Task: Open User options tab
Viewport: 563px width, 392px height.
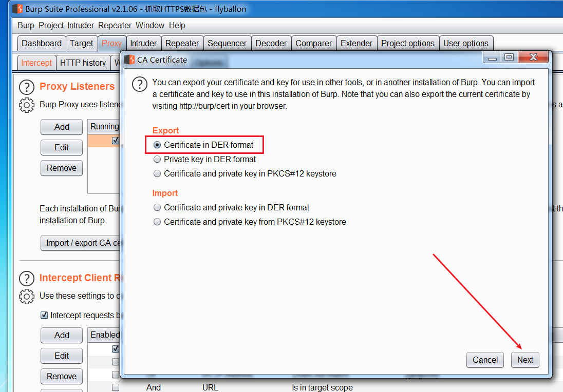Action: click(x=466, y=44)
